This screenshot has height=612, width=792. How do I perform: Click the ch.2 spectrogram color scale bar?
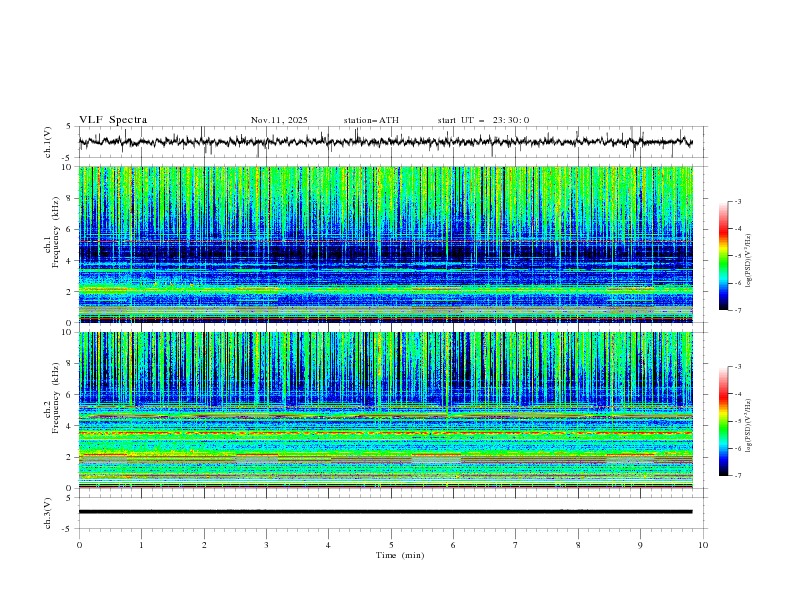724,421
